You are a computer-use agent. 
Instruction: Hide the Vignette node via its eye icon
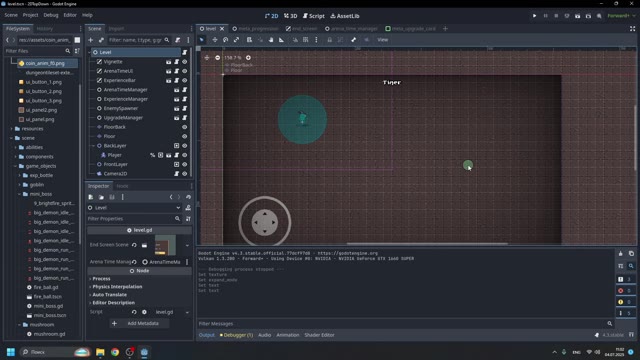(184, 62)
